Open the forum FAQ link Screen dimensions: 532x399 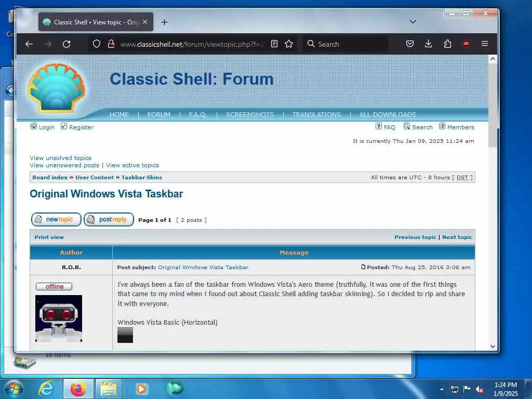tap(390, 127)
